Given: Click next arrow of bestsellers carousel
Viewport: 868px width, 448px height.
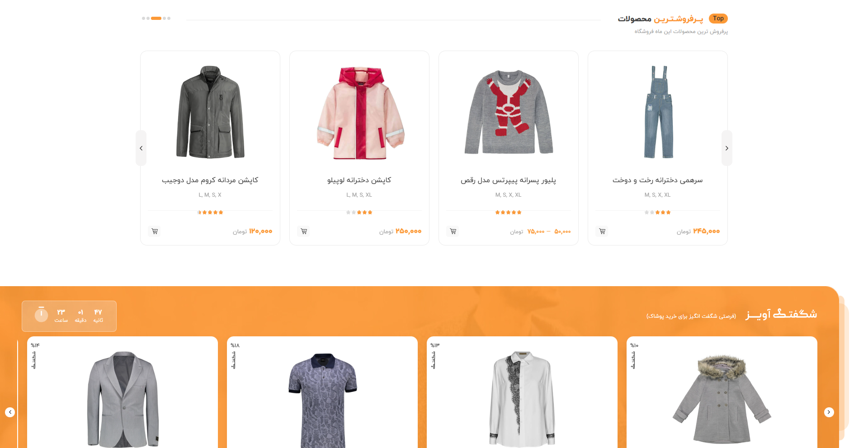Looking at the screenshot, I should 726,148.
